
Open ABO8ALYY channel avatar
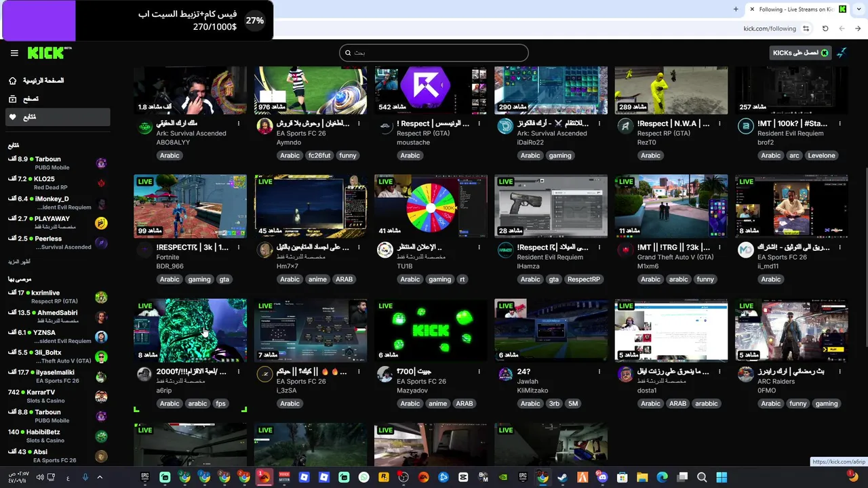click(x=144, y=126)
